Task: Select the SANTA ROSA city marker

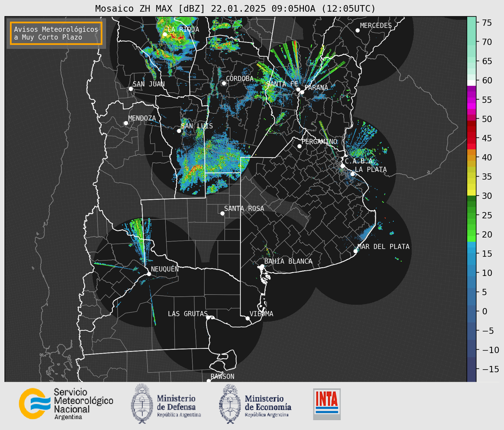Action: click(222, 213)
